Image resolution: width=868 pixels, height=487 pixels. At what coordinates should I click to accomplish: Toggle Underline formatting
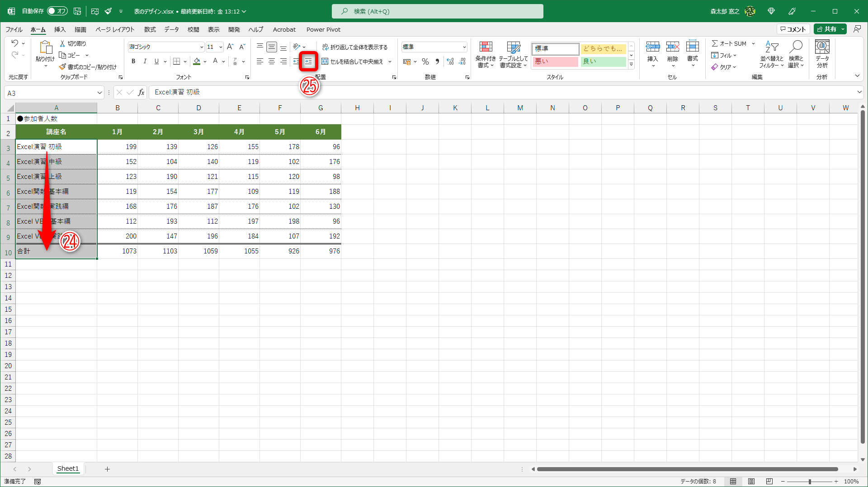click(156, 61)
